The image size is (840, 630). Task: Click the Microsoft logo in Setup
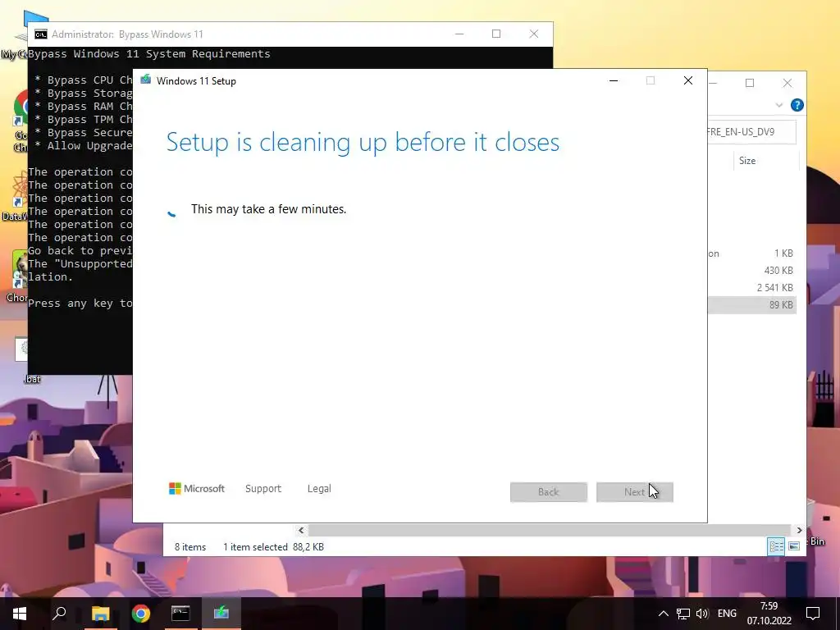coord(197,489)
